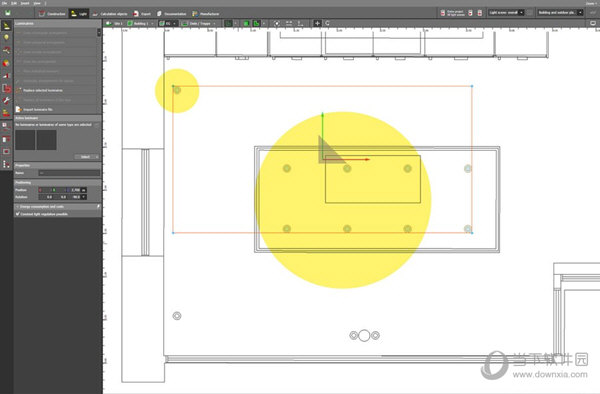Open the Insert menu
The height and width of the screenshot is (394, 600).
[24, 3]
